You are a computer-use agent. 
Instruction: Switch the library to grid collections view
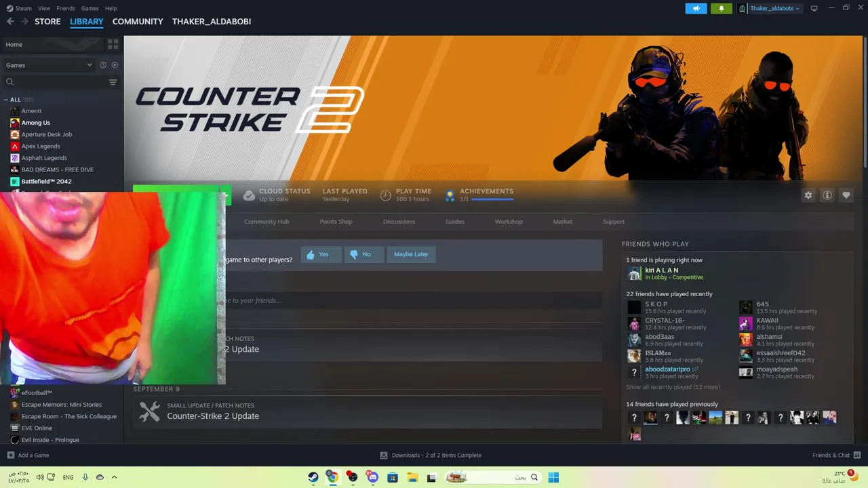tap(113, 44)
